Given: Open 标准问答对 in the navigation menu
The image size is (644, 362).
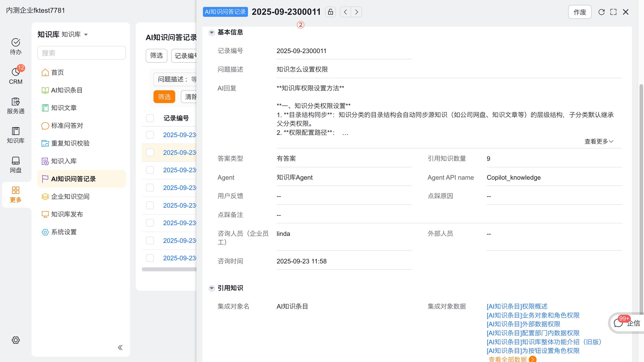Looking at the screenshot, I should [67, 125].
